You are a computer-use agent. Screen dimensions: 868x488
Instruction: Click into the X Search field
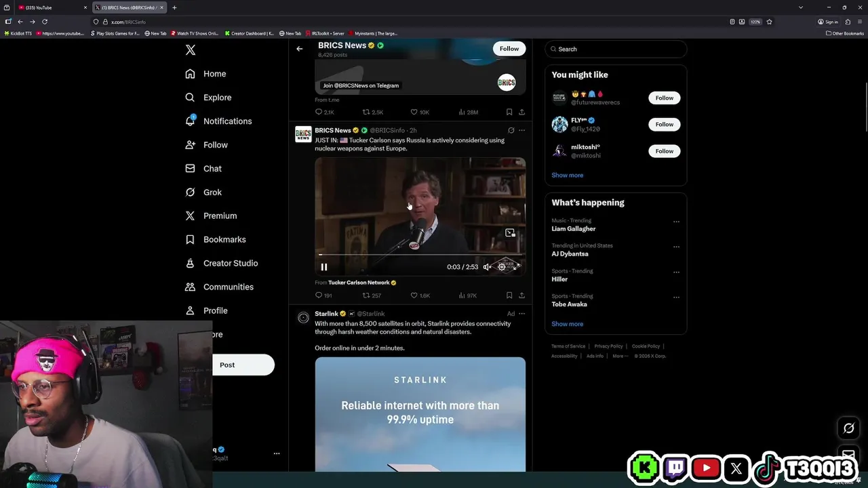(616, 49)
